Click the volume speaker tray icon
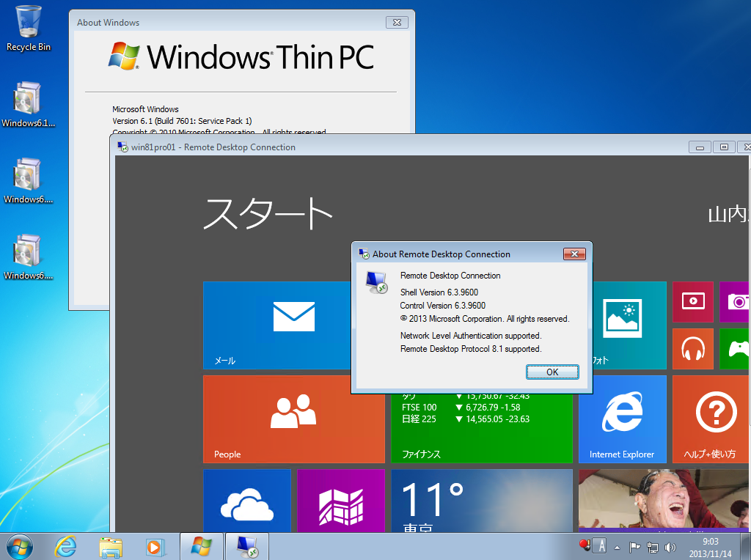The width and height of the screenshot is (751, 560). click(670, 547)
